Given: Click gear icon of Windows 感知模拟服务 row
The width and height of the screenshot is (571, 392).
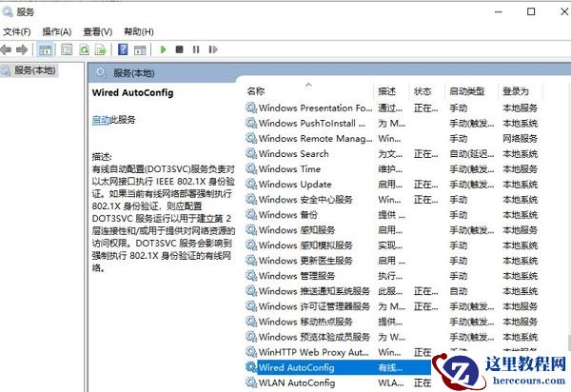Looking at the screenshot, I should point(251,245).
